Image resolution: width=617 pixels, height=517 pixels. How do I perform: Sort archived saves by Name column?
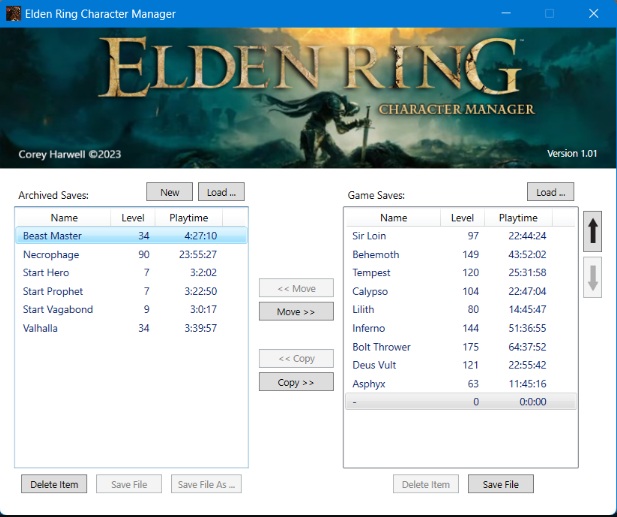coord(64,218)
